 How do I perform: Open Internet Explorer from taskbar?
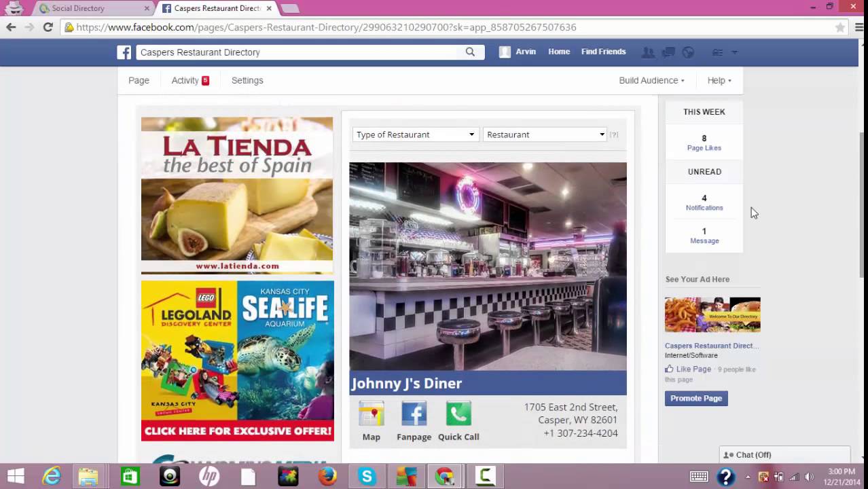point(52,476)
